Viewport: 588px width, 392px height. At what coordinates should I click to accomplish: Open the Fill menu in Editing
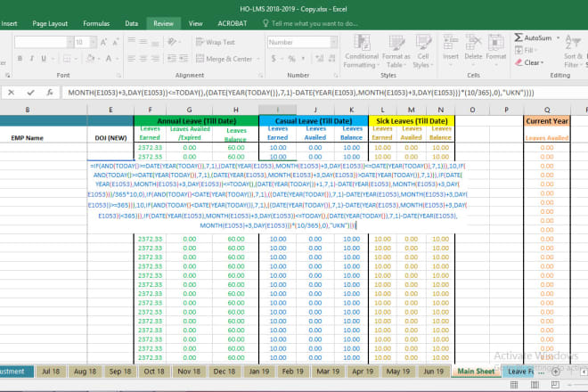point(526,50)
